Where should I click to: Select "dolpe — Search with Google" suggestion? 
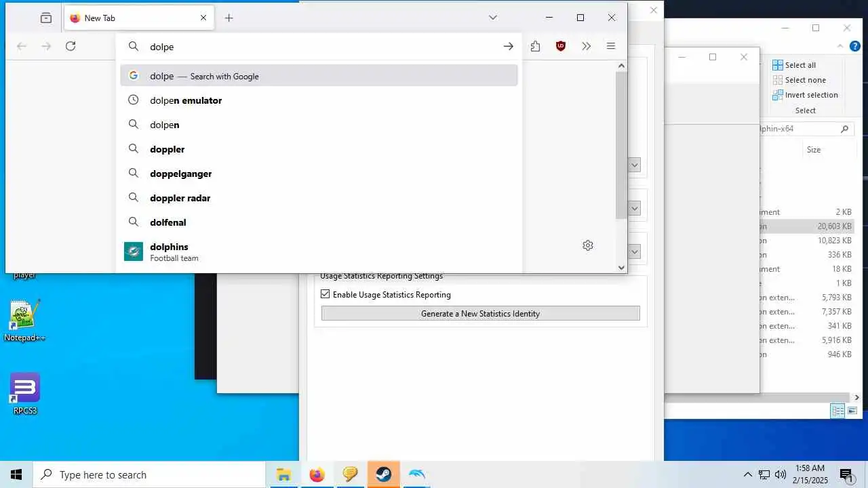[x=319, y=76]
